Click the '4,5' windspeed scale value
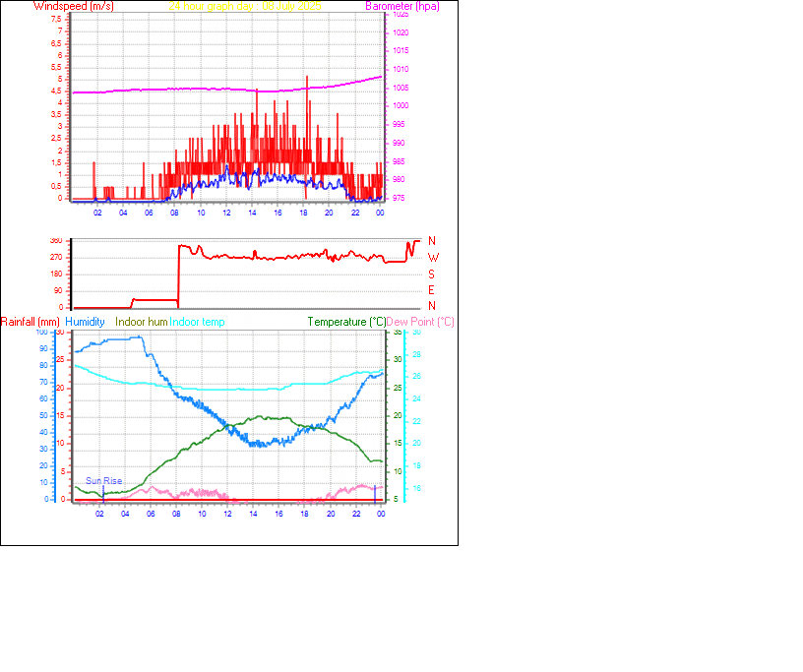Image resolution: width=803 pixels, height=672 pixels. click(56, 91)
